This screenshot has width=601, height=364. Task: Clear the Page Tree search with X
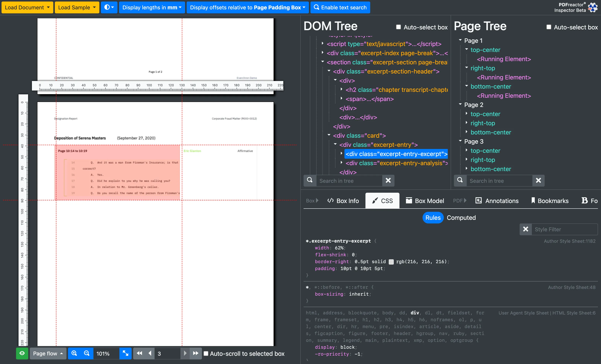539,180
